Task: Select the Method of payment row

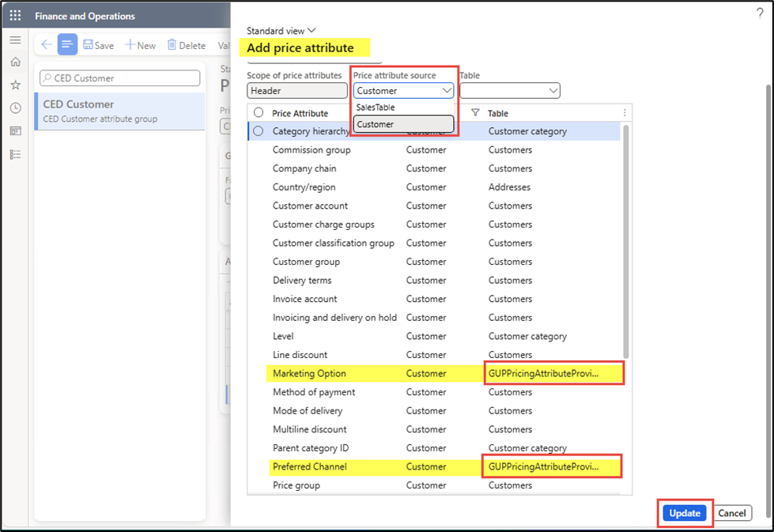Action: pos(434,392)
